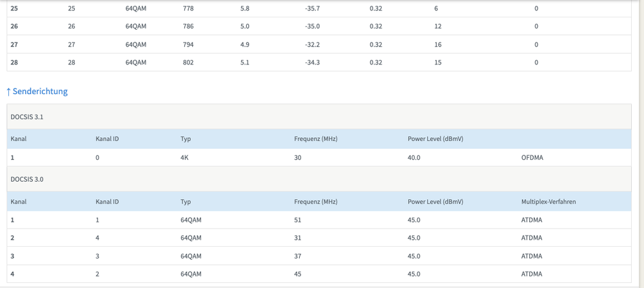644x288 pixels.
Task: Click the ATDMA cell in the 45 MHz row
Action: [532, 274]
